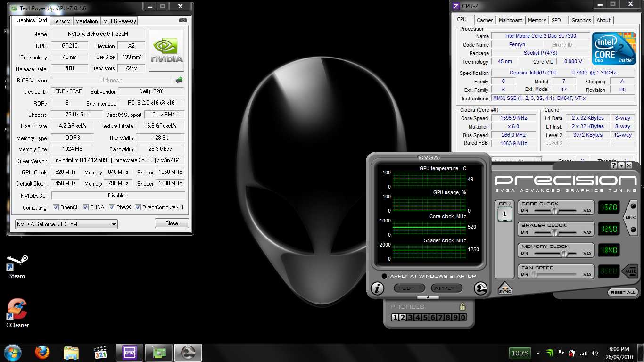Image resolution: width=644 pixels, height=362 pixels.
Task: Click the Precision help question mark icon
Action: tap(613, 165)
